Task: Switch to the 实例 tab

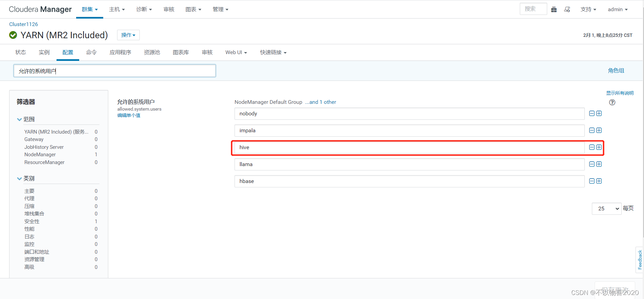Action: coord(44,52)
